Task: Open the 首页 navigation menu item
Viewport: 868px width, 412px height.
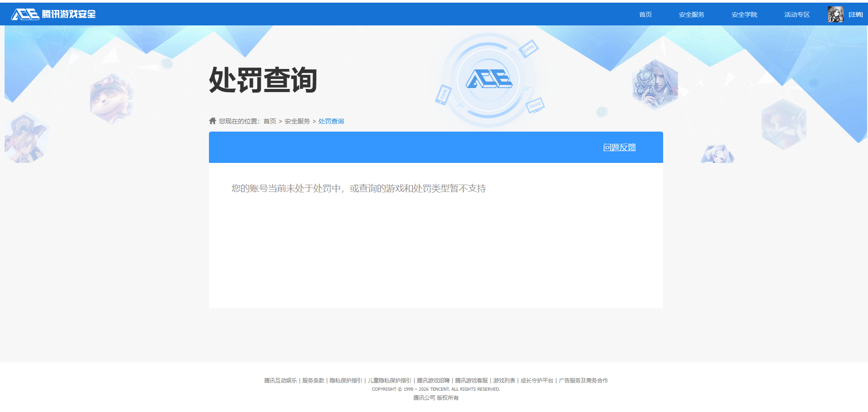Action: [x=645, y=14]
